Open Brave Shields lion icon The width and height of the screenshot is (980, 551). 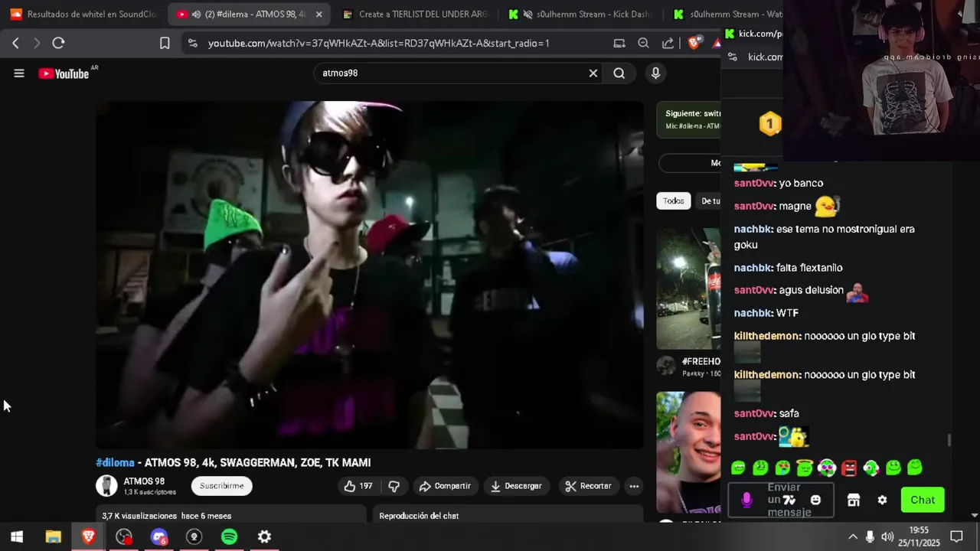[694, 44]
